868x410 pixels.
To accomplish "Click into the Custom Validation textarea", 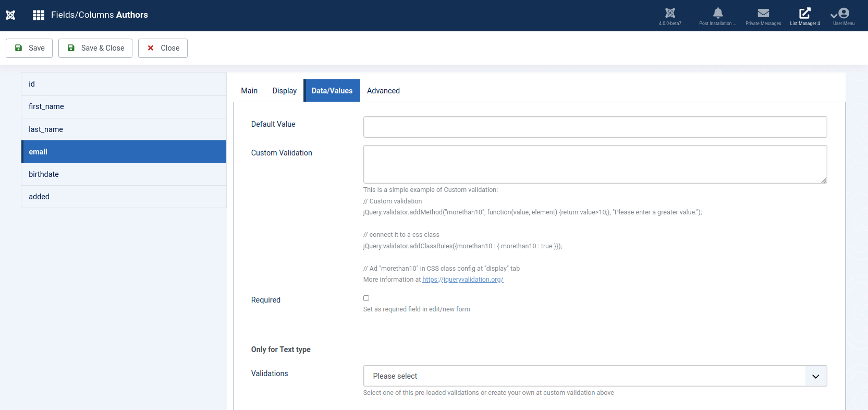I will click(595, 164).
